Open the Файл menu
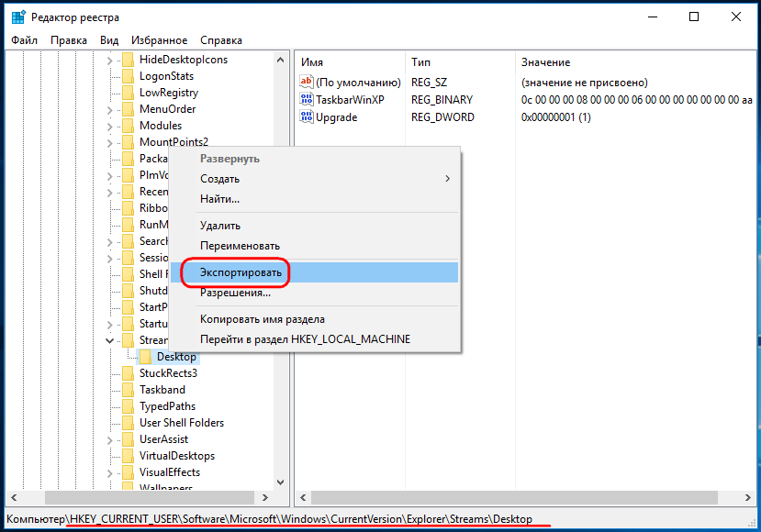Viewport: 761px width, 532px height. (24, 40)
